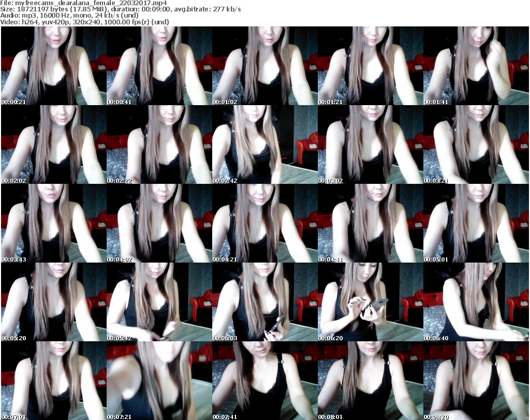Viewport: 530px width, 420px height.
Task: Click the Video h264 info line
Action: coord(84,22)
